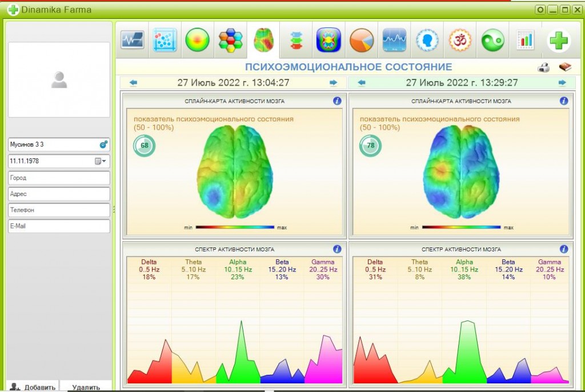Go to previous record before 13:04:27
This screenshot has height=392, width=585.
tap(133, 83)
